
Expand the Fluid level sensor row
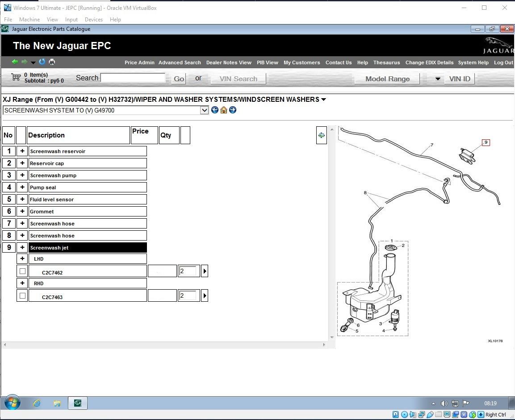pos(22,200)
